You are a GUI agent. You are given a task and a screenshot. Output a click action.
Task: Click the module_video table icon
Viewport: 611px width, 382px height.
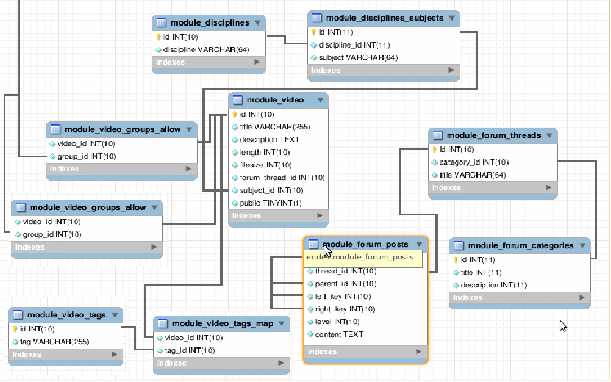(238, 100)
